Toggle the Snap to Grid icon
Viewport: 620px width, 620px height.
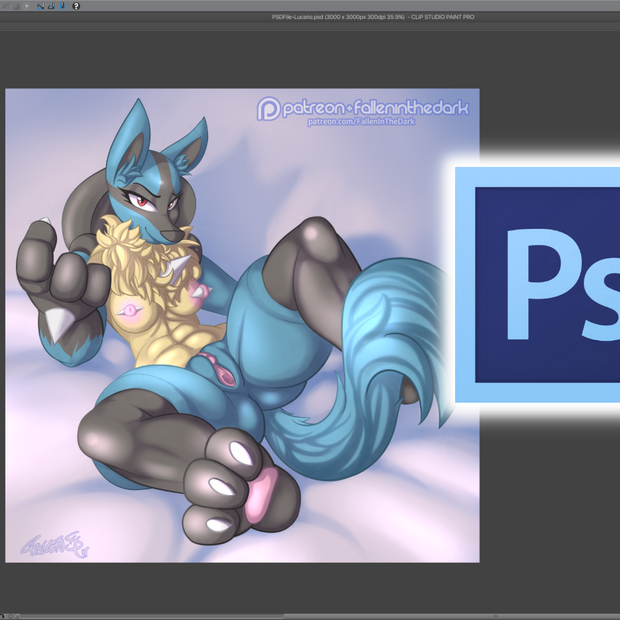pyautogui.click(x=62, y=6)
